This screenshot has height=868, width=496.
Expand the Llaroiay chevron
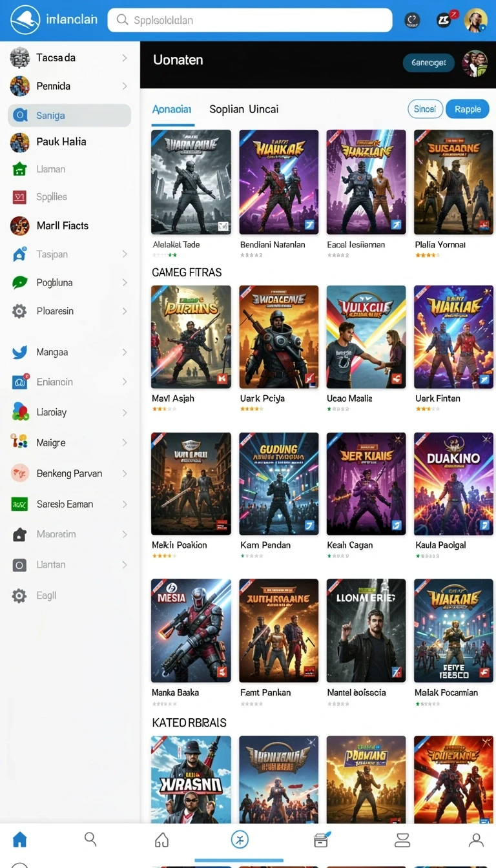tap(124, 413)
